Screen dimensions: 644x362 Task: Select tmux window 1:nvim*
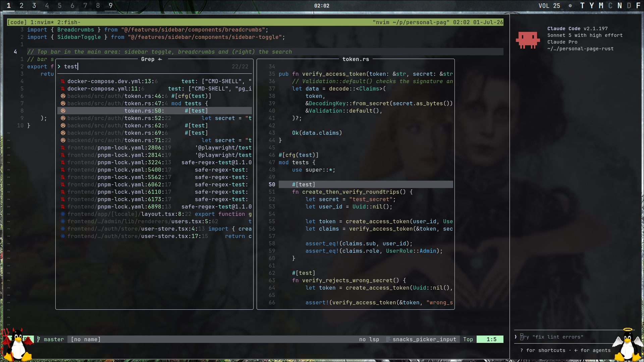42,22
